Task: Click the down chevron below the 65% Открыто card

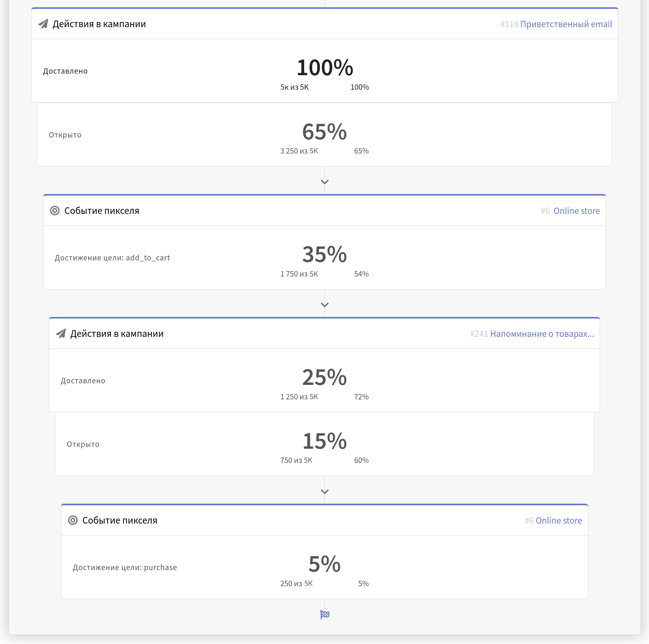Action: pyautogui.click(x=324, y=182)
